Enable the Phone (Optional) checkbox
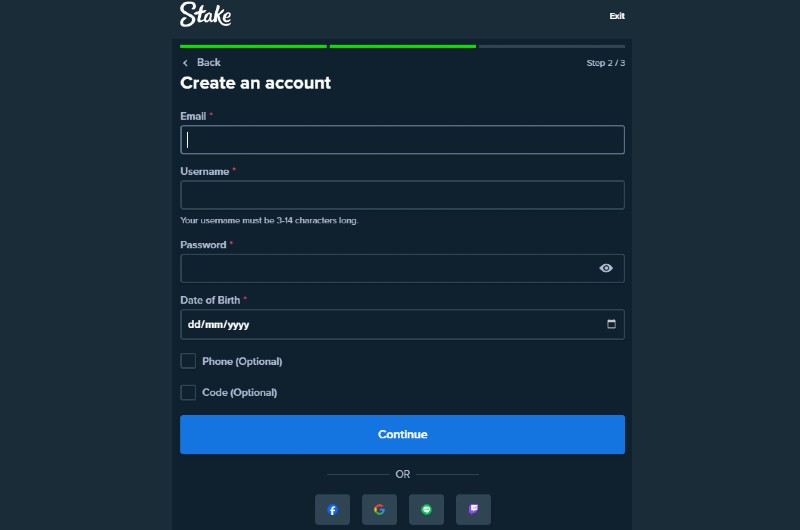Viewport: 800px width, 530px height. 188,361
